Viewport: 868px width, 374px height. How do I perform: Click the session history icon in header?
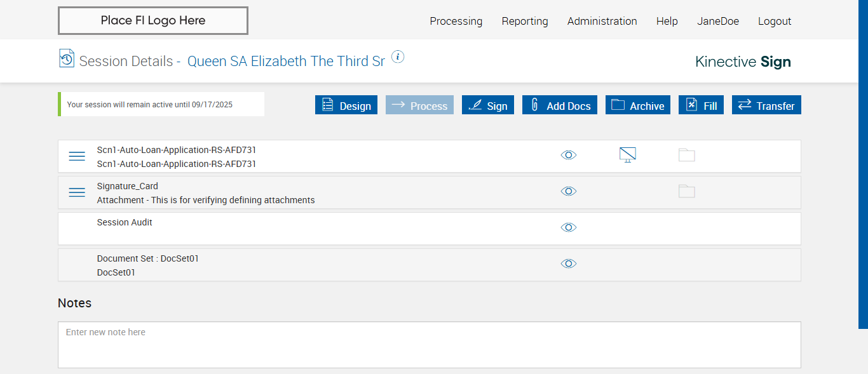[67, 58]
